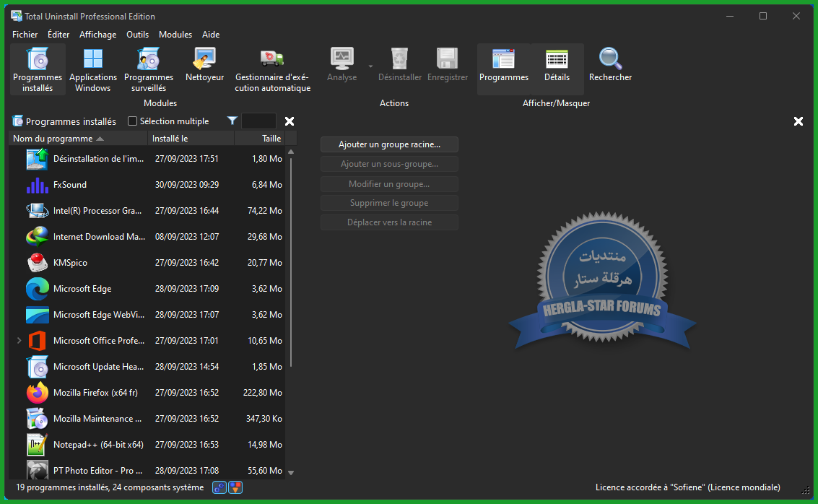
Task: Select the FxSound program name
Action: click(x=70, y=185)
